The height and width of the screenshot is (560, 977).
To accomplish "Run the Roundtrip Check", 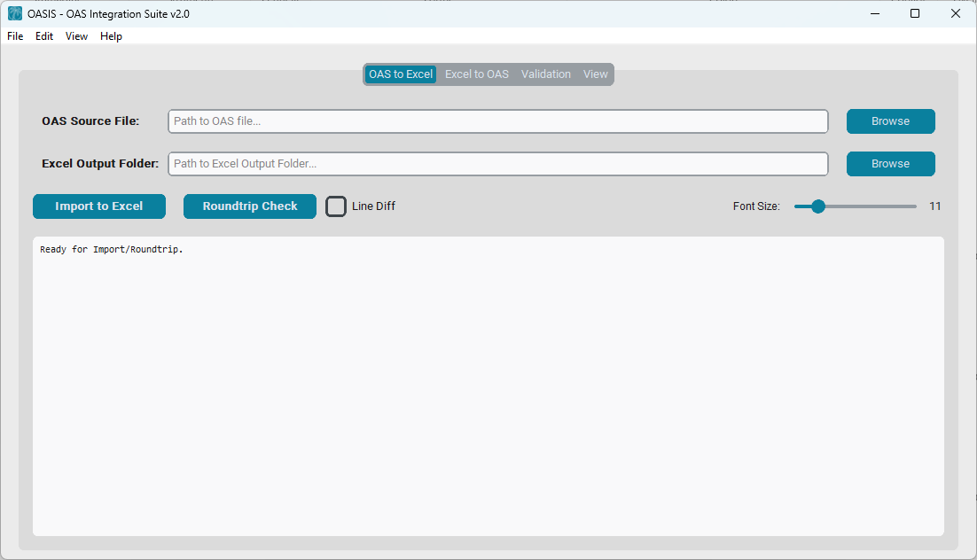I will click(x=249, y=206).
